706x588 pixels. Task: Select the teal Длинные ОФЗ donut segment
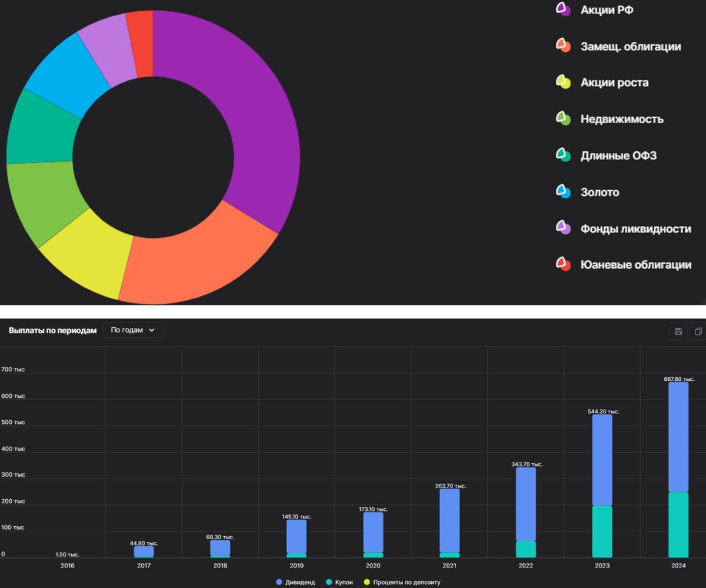pyautogui.click(x=41, y=129)
